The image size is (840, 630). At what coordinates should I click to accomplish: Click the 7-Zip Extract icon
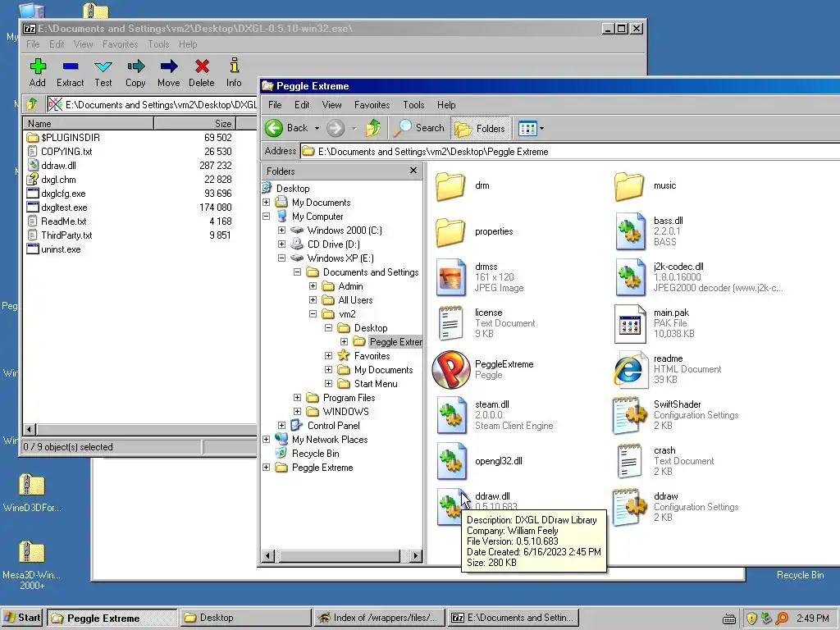point(71,66)
